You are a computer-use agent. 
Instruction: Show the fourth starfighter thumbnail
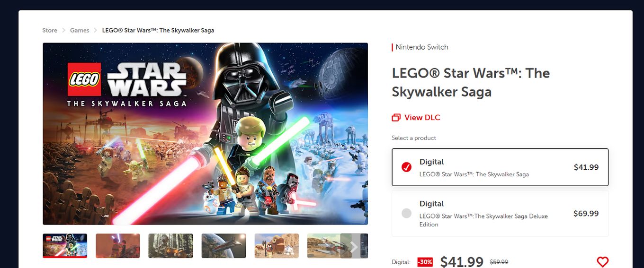tap(224, 246)
